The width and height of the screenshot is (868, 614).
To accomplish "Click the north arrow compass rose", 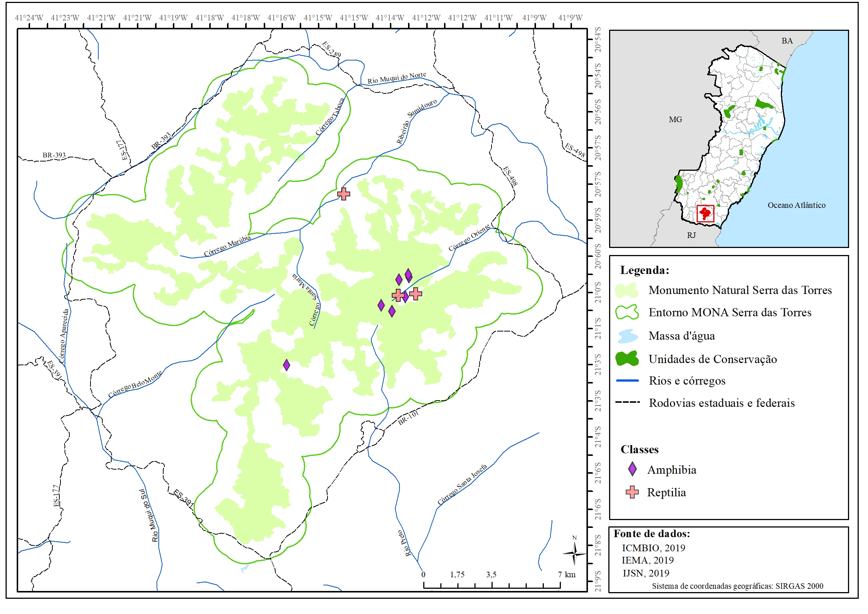I will [x=574, y=553].
